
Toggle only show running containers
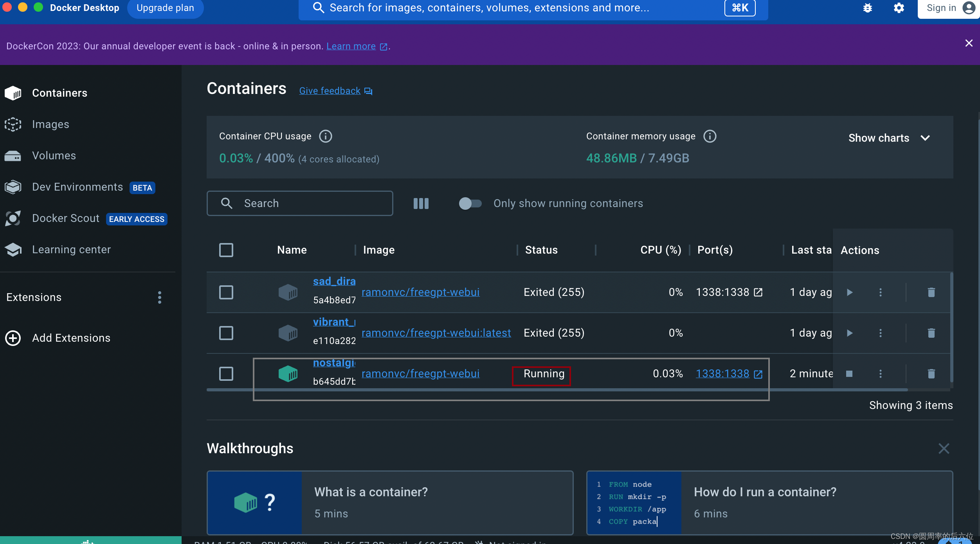(470, 204)
